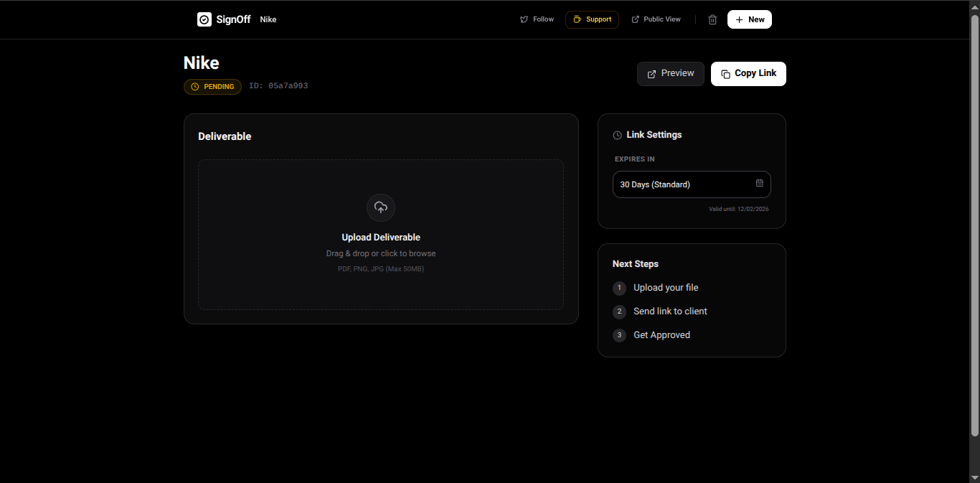Click the coffee icon on the Support button

tap(576, 19)
